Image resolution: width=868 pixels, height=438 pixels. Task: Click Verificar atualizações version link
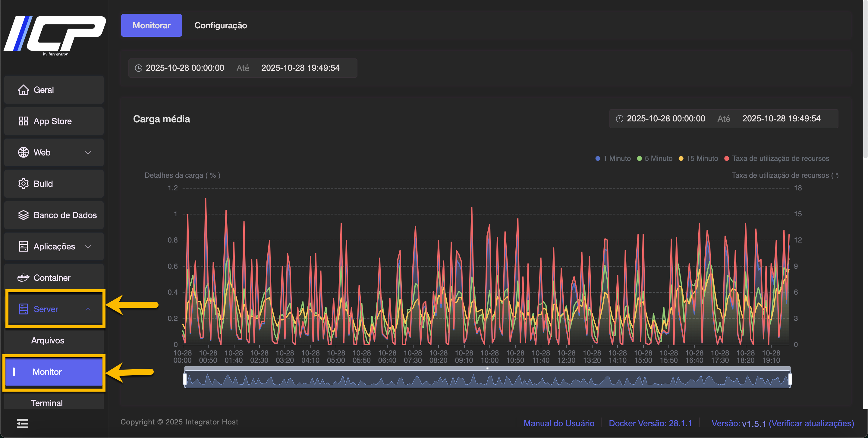[x=811, y=423]
